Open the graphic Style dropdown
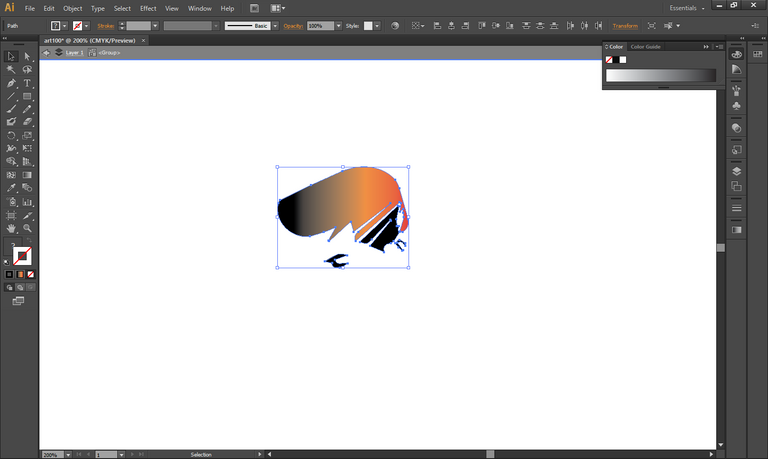This screenshot has width=768, height=459. (377, 26)
